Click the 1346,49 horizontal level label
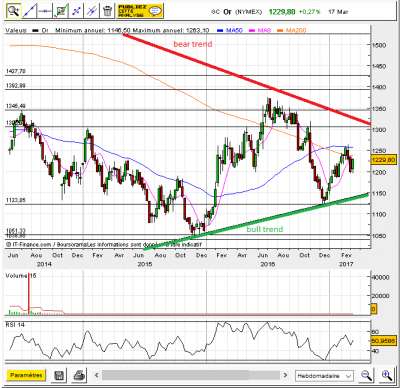Screen dimensions: 400x388 click(x=16, y=106)
